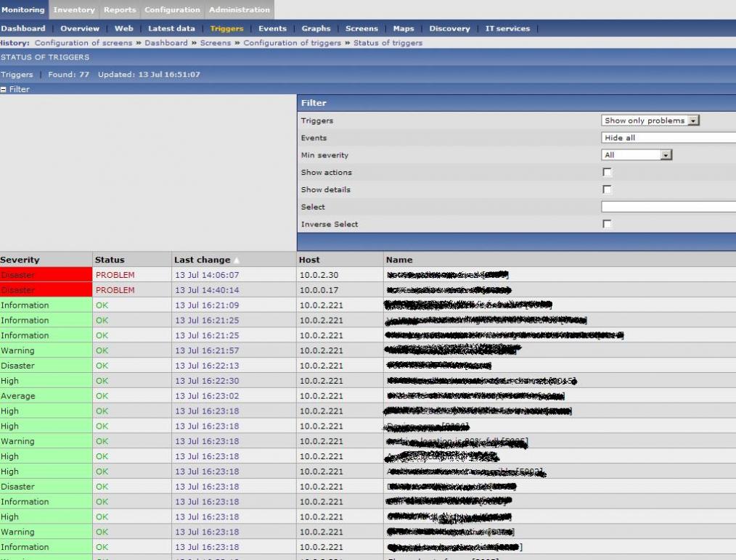The height and width of the screenshot is (560, 736).
Task: Click red Disaster cell for host 10.0.0.17
Action: 46,290
